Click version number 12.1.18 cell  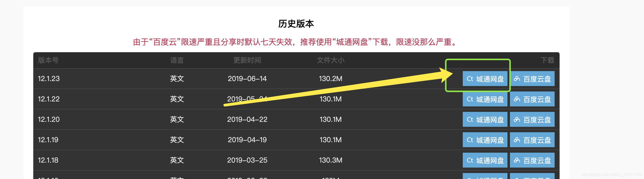[48, 160]
